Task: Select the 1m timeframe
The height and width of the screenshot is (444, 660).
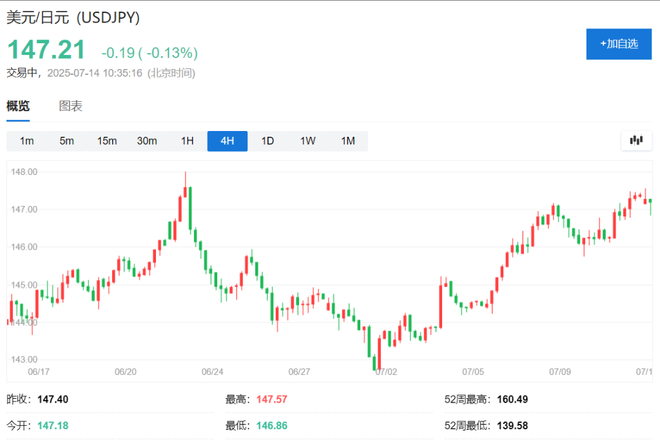Action: [x=27, y=141]
